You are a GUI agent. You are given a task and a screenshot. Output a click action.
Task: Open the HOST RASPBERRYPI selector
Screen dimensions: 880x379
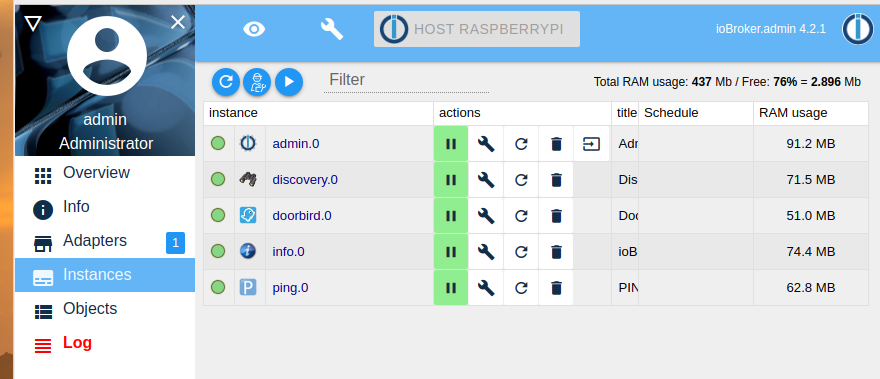pyautogui.click(x=477, y=29)
